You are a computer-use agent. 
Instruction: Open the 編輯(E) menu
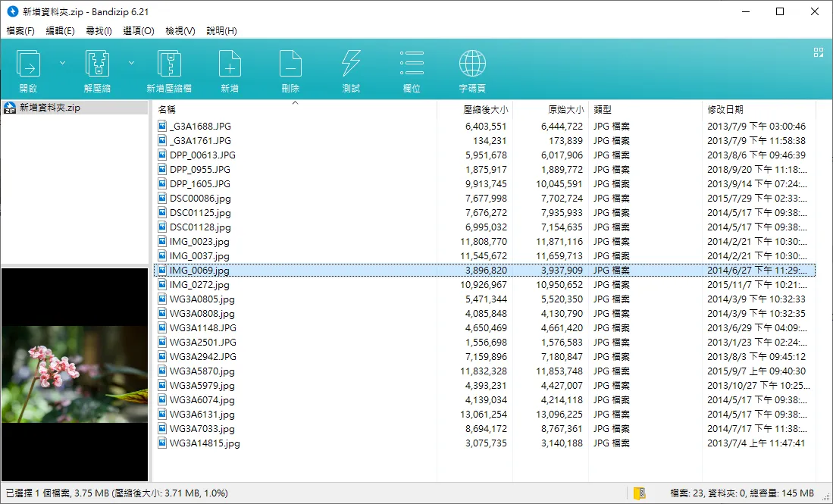coord(60,31)
